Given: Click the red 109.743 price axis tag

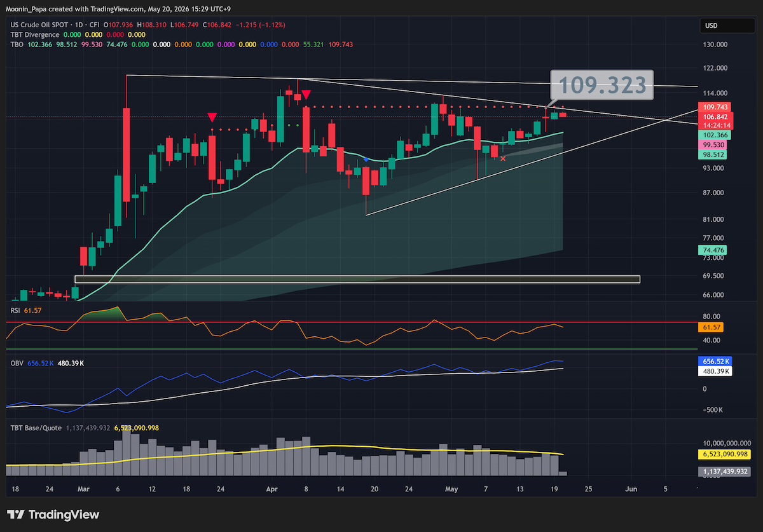Looking at the screenshot, I should click(x=716, y=108).
